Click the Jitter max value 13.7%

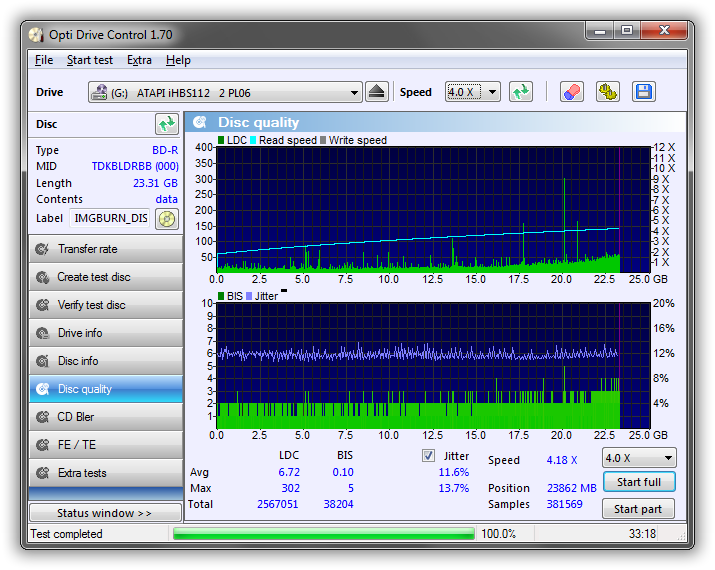[x=454, y=488]
